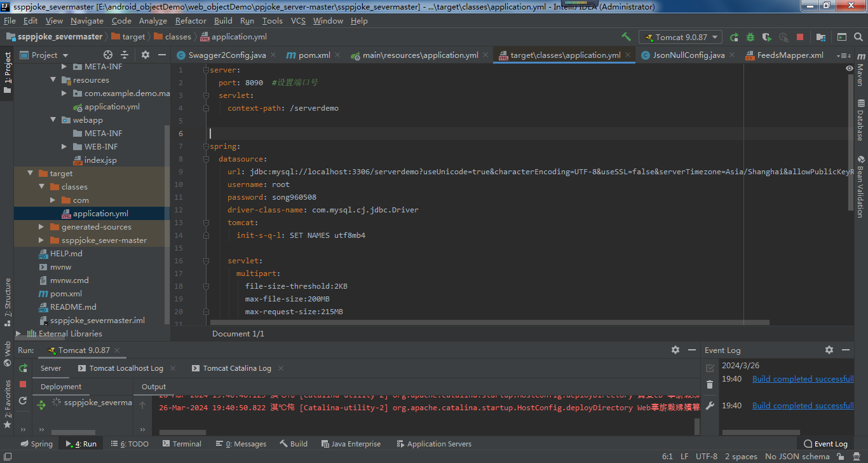
Task: Click the eye icon at editor top right
Action: pyautogui.click(x=850, y=67)
